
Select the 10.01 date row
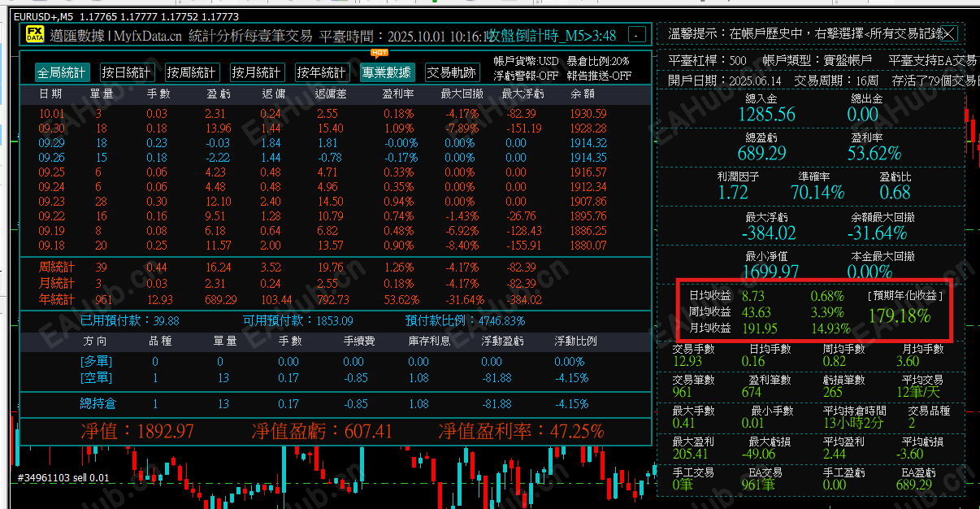(x=335, y=114)
